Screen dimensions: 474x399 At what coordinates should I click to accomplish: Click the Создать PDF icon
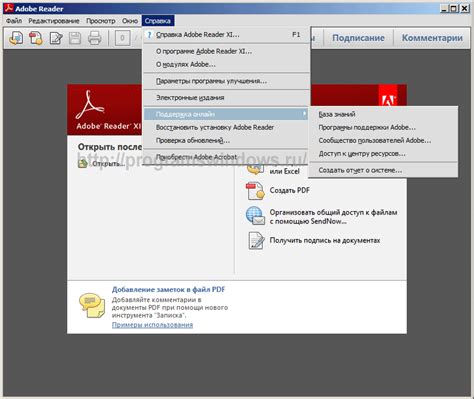tap(255, 191)
